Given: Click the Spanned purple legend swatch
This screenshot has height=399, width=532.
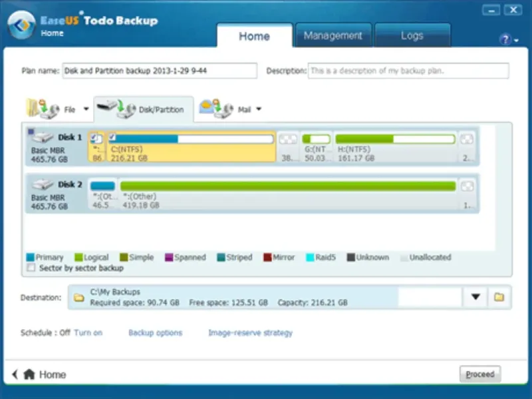Looking at the screenshot, I should click(x=169, y=257).
